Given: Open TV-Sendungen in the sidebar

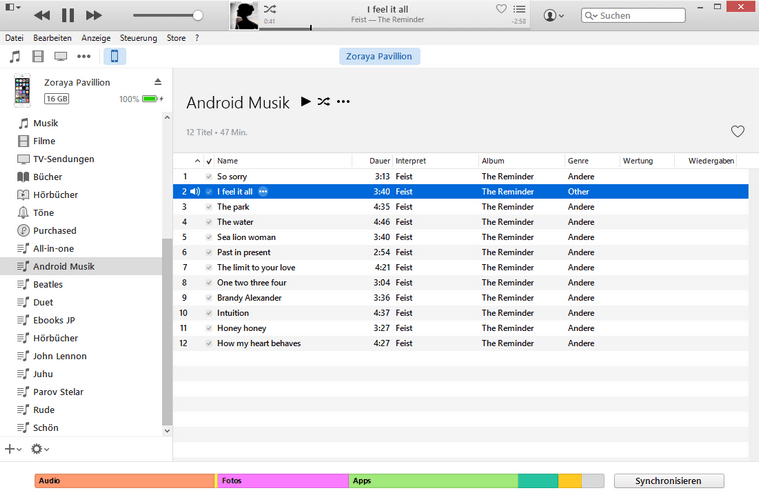Looking at the screenshot, I should pyautogui.click(x=63, y=159).
